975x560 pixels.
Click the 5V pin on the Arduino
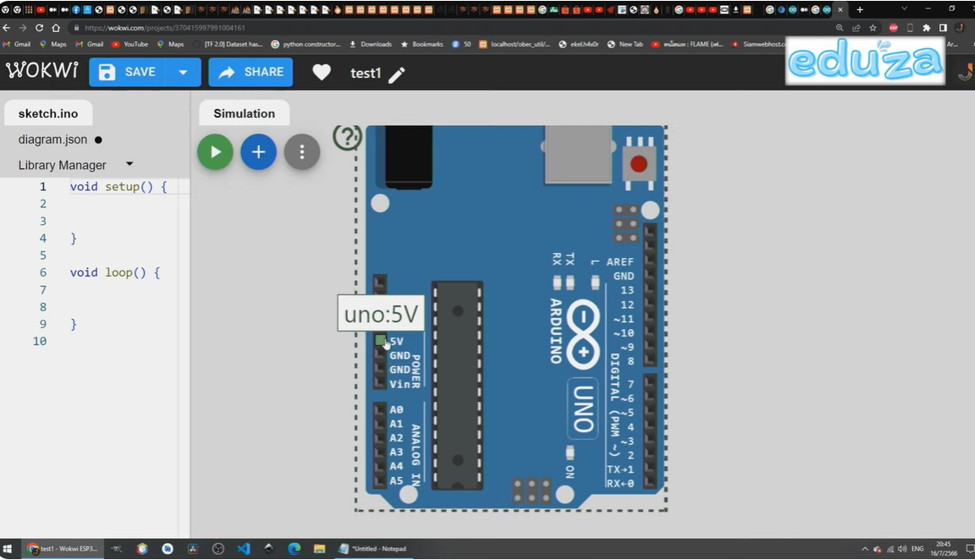point(381,341)
